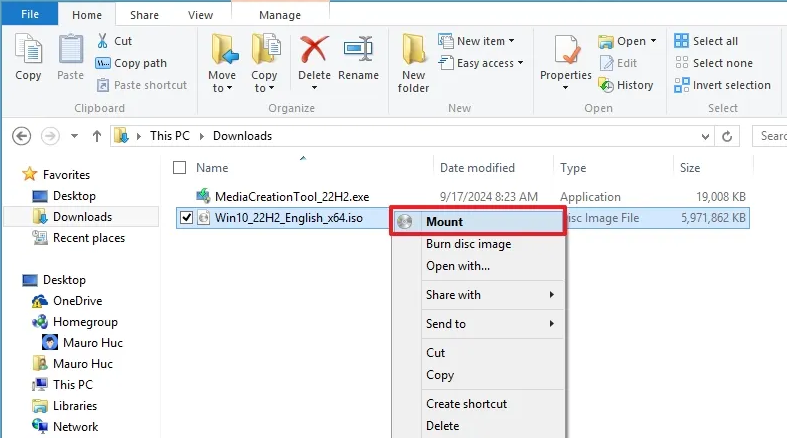Click the Cut scissors icon
787x438 pixels.
(102, 41)
